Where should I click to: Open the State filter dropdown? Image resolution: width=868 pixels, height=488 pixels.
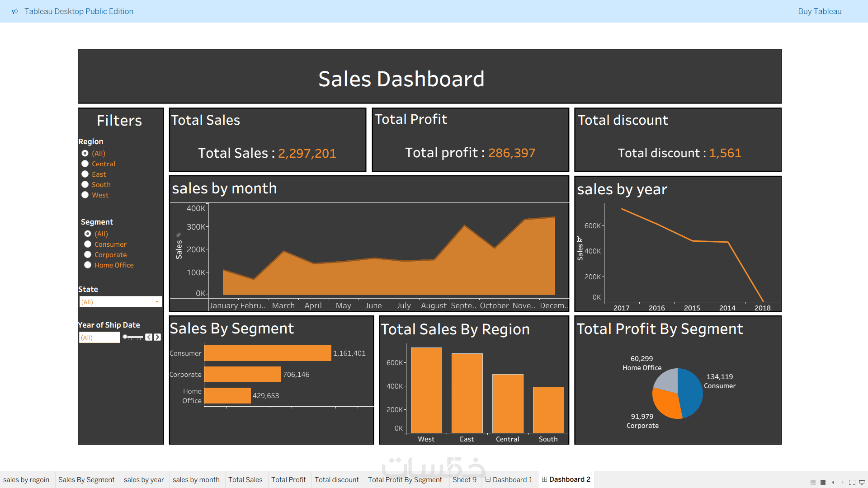tap(157, 301)
